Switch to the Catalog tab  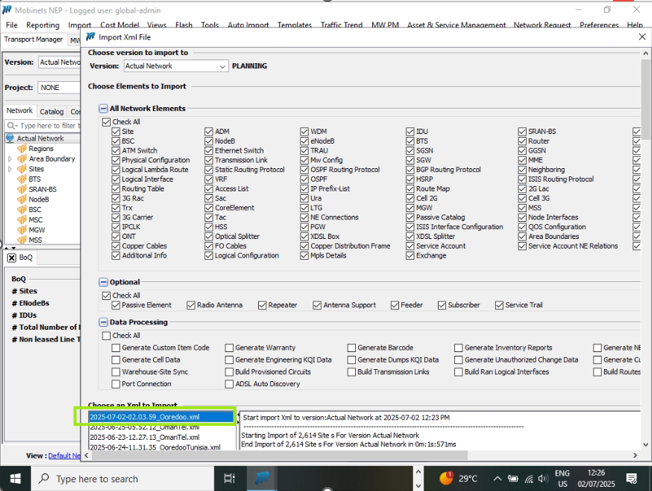pyautogui.click(x=51, y=112)
